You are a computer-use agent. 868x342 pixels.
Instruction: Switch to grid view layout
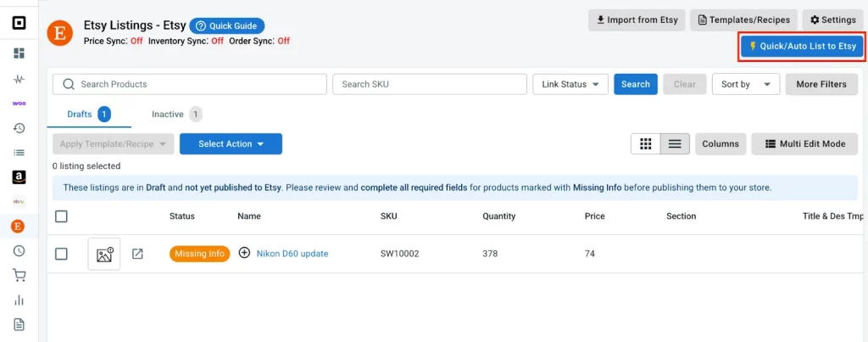pyautogui.click(x=645, y=144)
